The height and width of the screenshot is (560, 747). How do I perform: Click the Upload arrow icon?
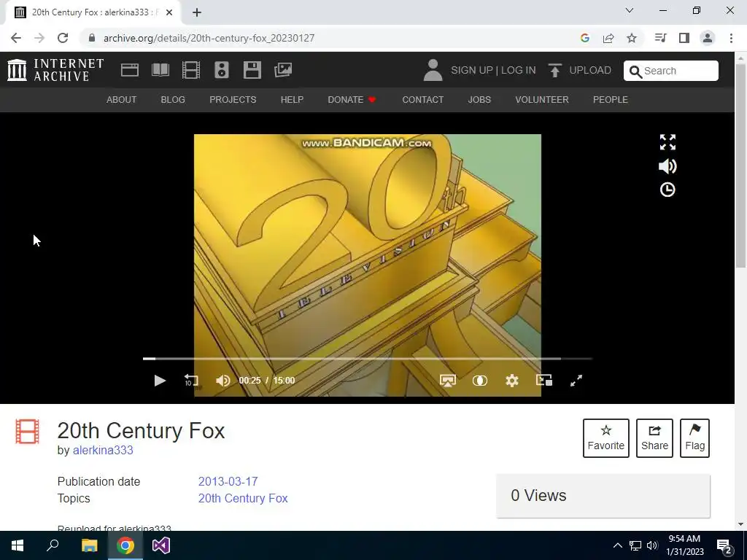coord(554,70)
